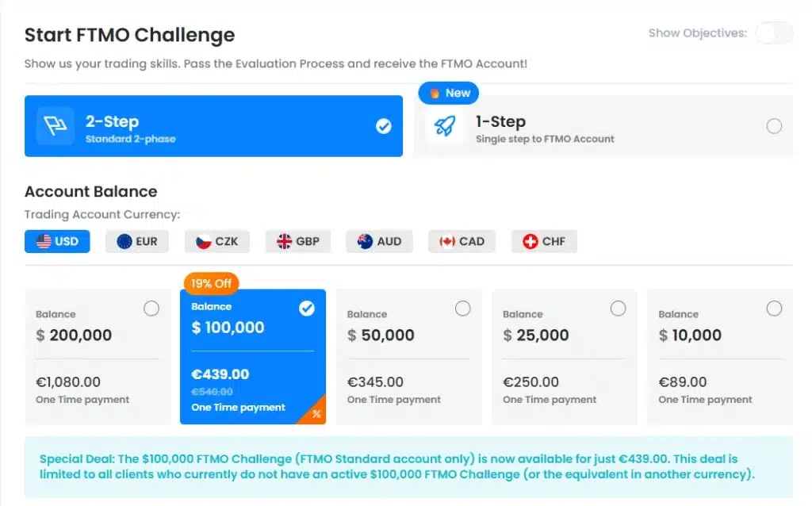Select the 1-Step radio button
812x506 pixels.
[774, 126]
